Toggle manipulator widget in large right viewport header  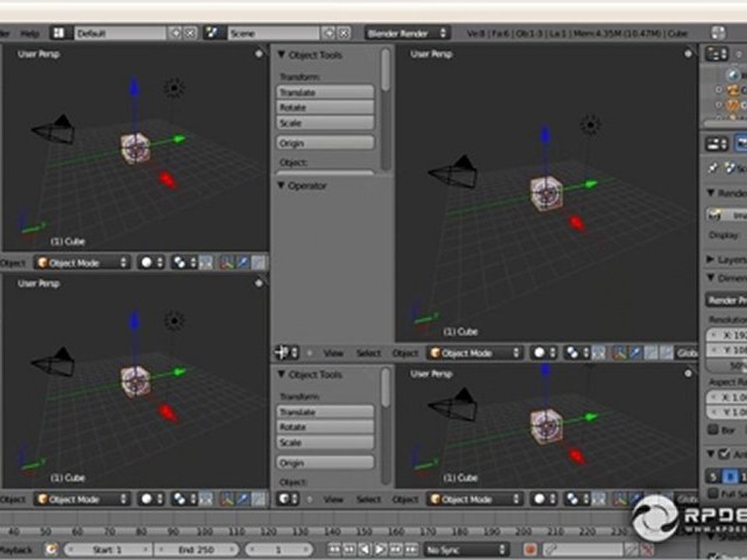pyautogui.click(x=619, y=353)
